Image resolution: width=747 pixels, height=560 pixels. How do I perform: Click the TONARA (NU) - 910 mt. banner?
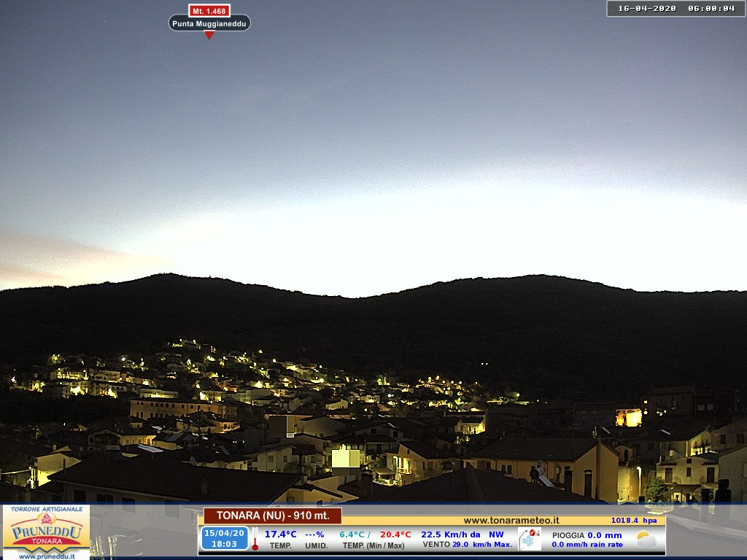tap(273, 516)
